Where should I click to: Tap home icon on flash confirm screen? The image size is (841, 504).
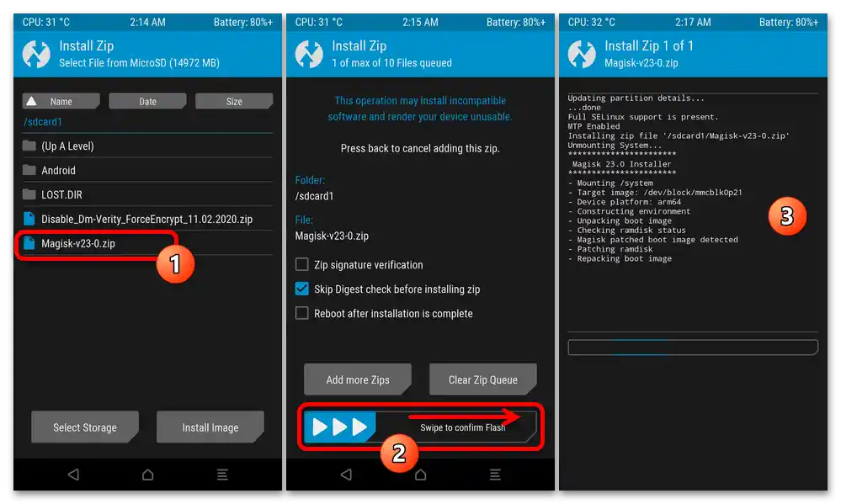point(421,475)
